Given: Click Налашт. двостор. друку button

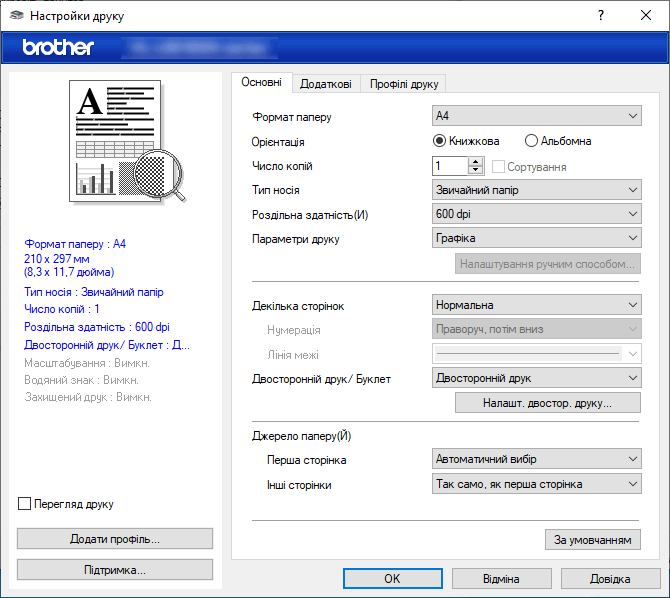Looking at the screenshot, I should 547,403.
